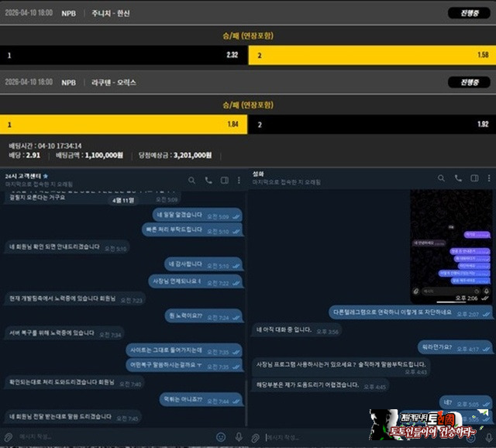Click message '네 회원님 확인 되면 안내드리겠습니다'
The width and height of the screenshot is (496, 448).
67,247
